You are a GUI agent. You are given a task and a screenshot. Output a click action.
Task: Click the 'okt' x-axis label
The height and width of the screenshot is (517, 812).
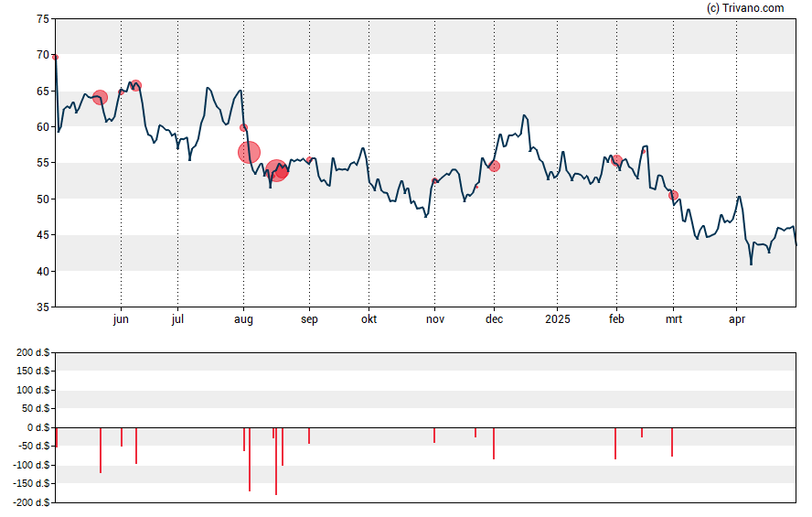pyautogui.click(x=369, y=319)
